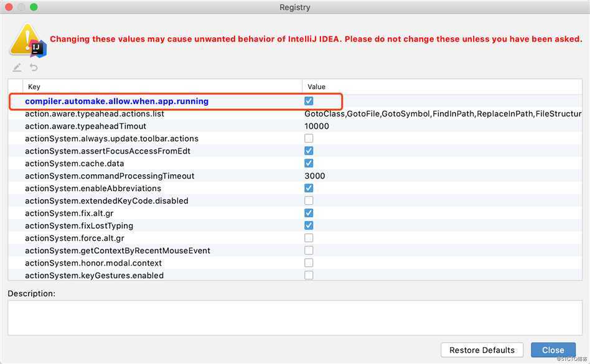The width and height of the screenshot is (590, 364).
Task: Click inside the Description text area
Action: [x=294, y=318]
